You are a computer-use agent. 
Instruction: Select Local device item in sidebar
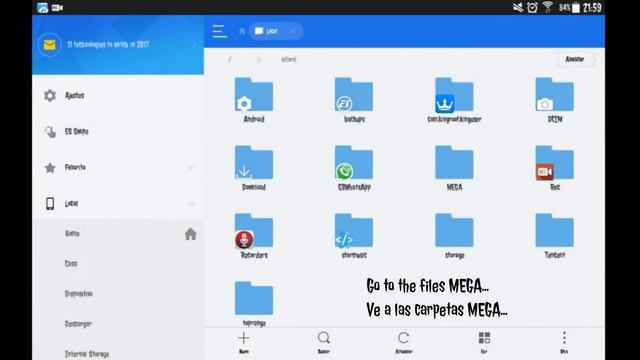[x=118, y=203]
